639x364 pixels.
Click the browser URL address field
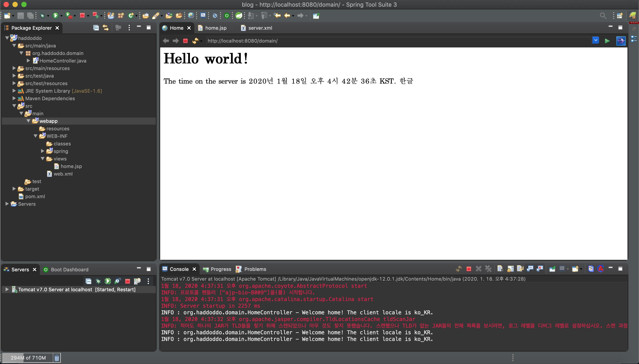point(375,41)
